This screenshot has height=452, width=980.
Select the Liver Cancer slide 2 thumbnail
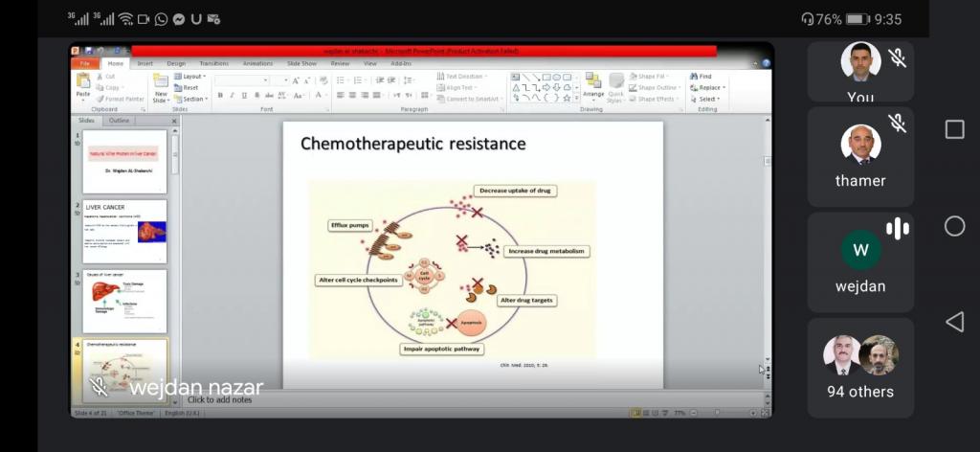pos(124,231)
